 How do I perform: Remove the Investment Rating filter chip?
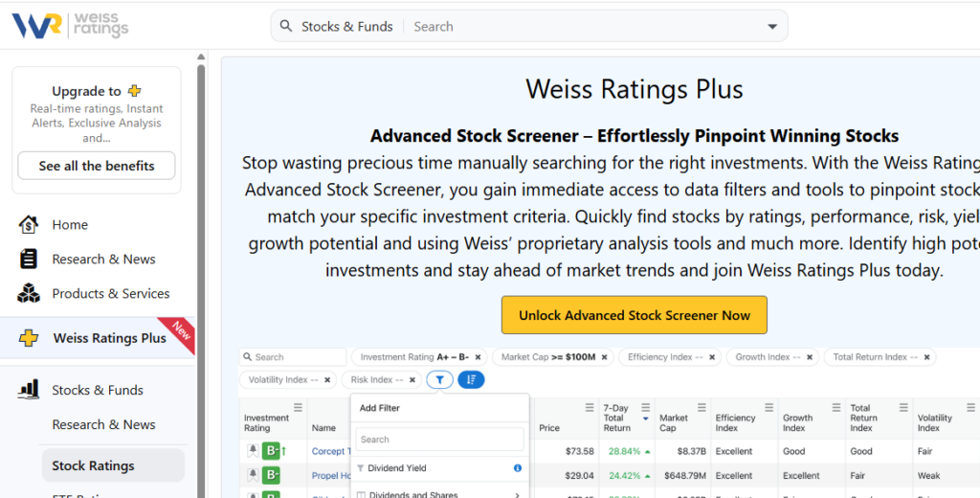(479, 357)
